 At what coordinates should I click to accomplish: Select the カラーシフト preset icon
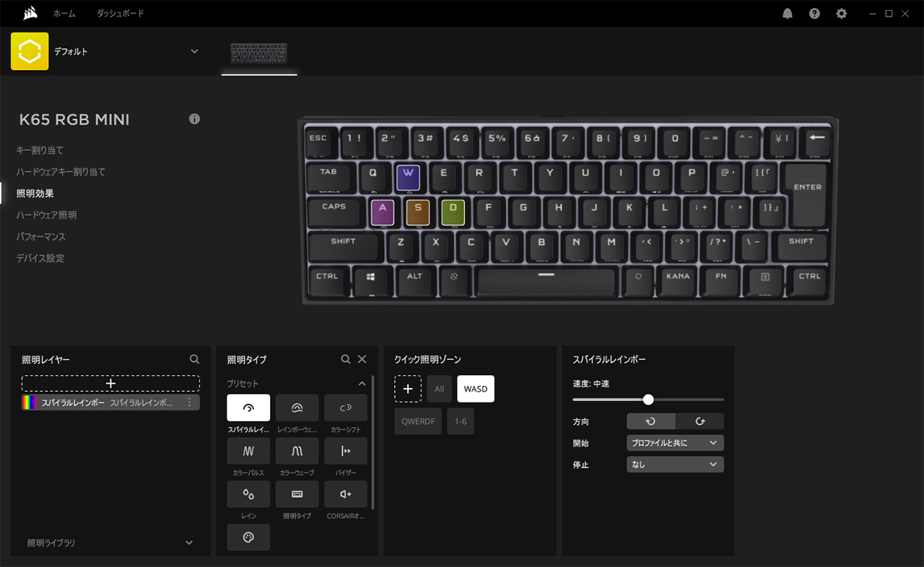pyautogui.click(x=346, y=408)
